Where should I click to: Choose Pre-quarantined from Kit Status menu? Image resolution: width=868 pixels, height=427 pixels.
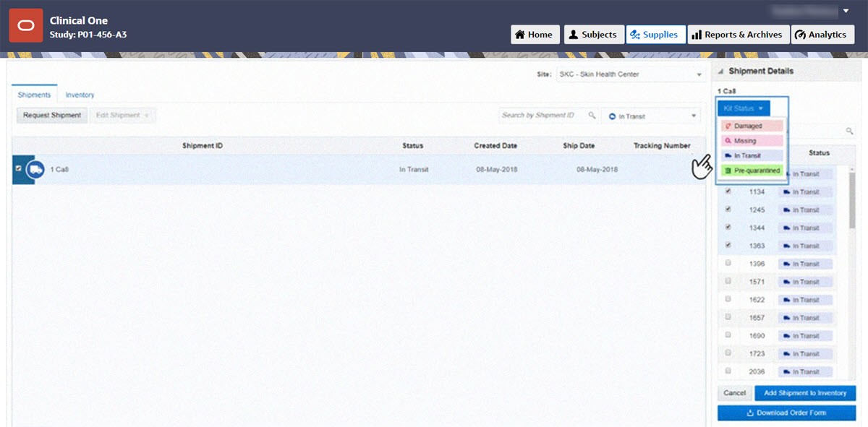coord(752,171)
